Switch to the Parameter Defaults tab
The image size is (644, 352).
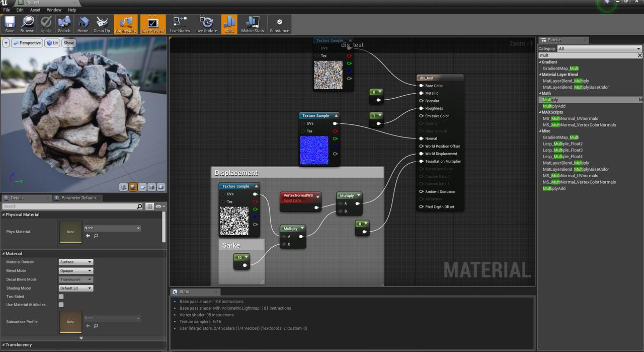coord(78,198)
